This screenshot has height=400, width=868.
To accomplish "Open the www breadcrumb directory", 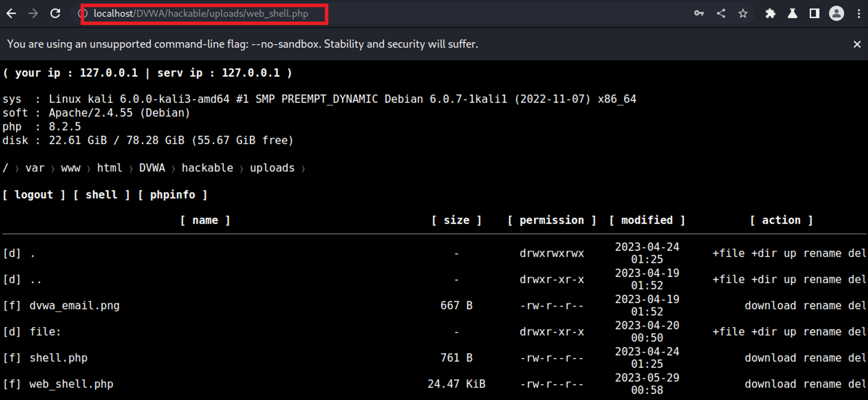I will (71, 168).
